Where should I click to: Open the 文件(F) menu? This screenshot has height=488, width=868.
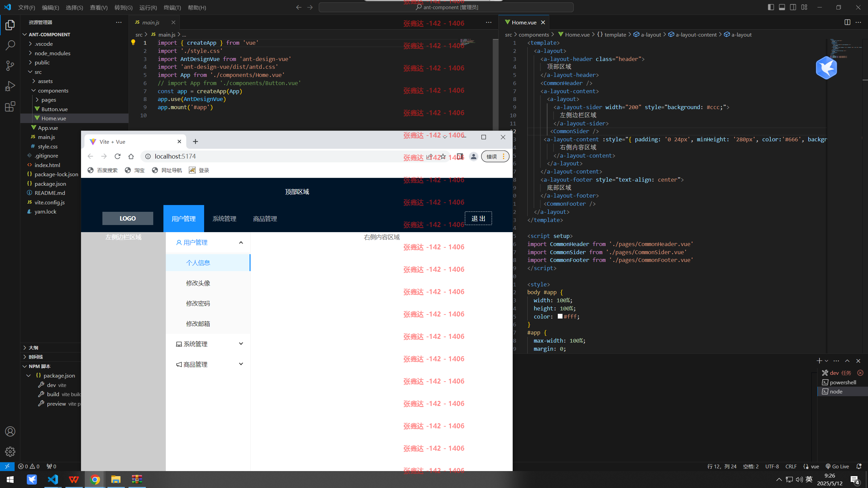pyautogui.click(x=26, y=7)
